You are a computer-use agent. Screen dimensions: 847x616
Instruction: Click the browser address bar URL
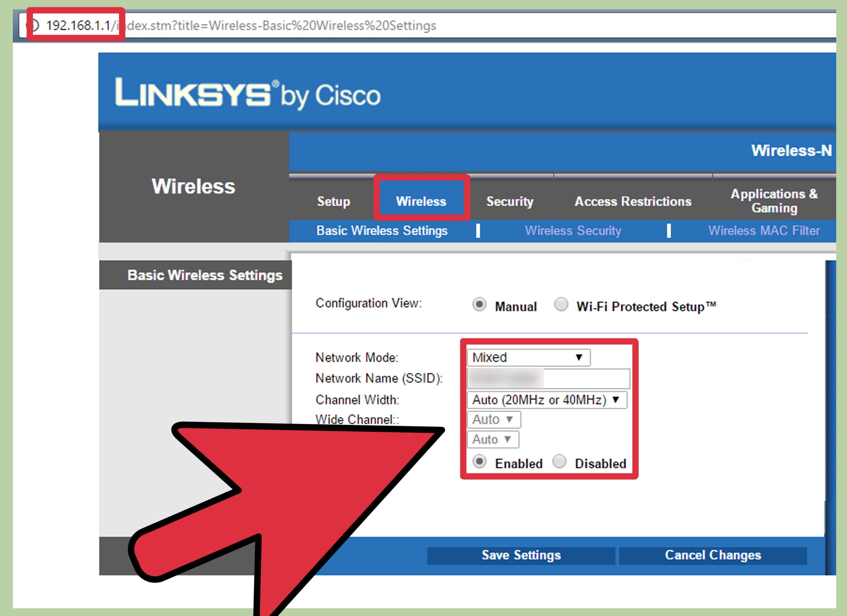(241, 25)
